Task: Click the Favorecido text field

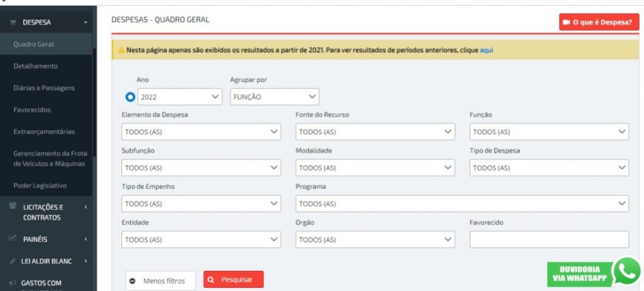Action: click(548, 240)
